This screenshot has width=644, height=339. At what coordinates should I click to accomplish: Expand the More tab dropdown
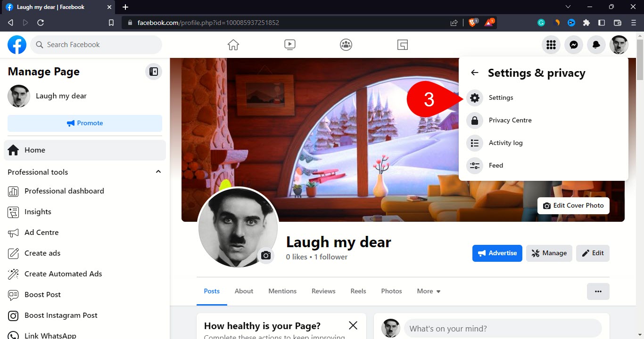coord(428,291)
